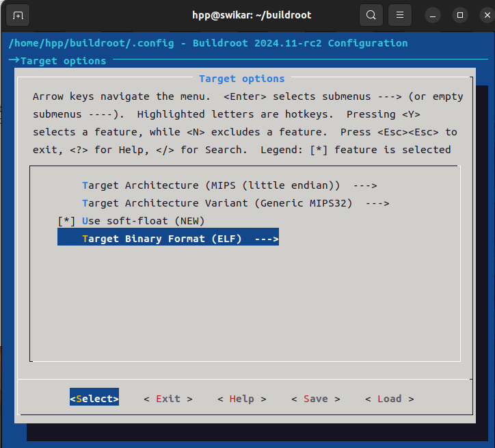Toggle the Use soft-float [*] checkbox

tap(66, 221)
